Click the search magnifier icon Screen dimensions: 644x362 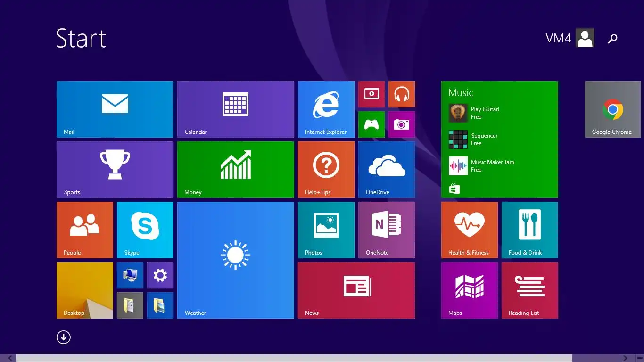point(612,39)
